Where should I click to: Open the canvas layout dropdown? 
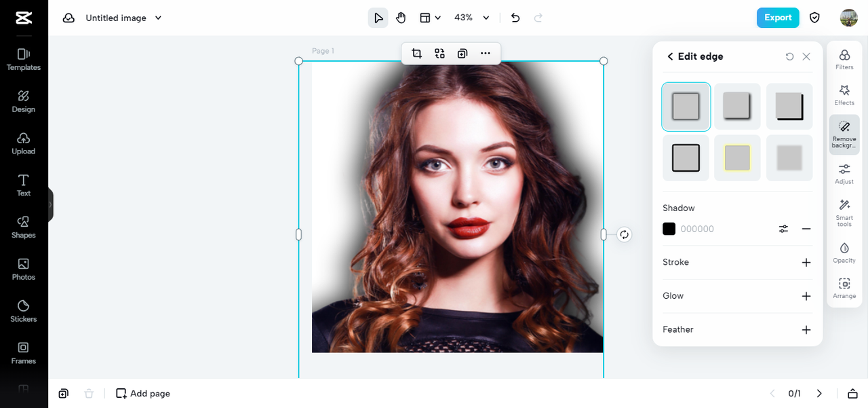[430, 18]
